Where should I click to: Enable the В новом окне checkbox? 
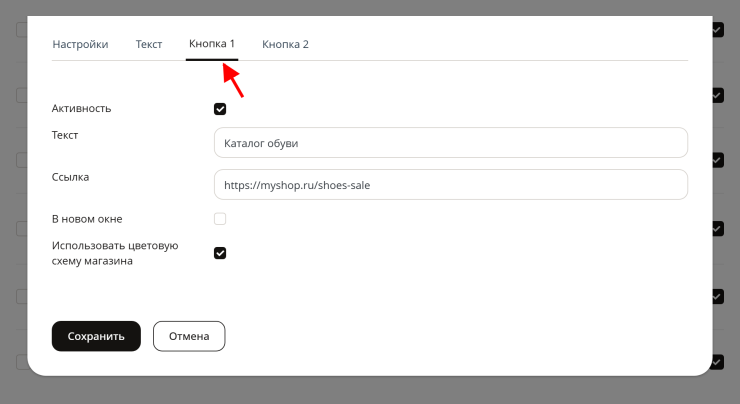click(x=220, y=219)
